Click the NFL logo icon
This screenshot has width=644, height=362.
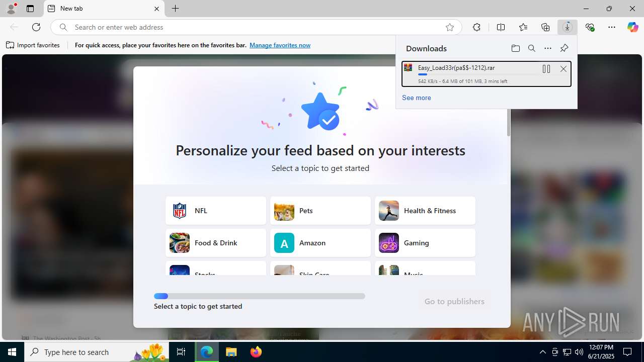tap(180, 211)
